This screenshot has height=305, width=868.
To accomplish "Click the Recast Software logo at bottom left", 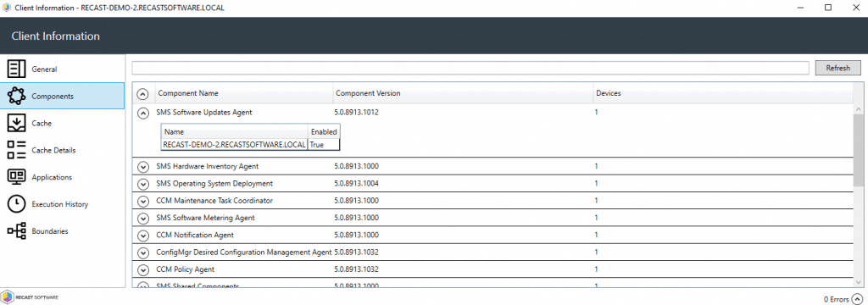I will [x=30, y=297].
